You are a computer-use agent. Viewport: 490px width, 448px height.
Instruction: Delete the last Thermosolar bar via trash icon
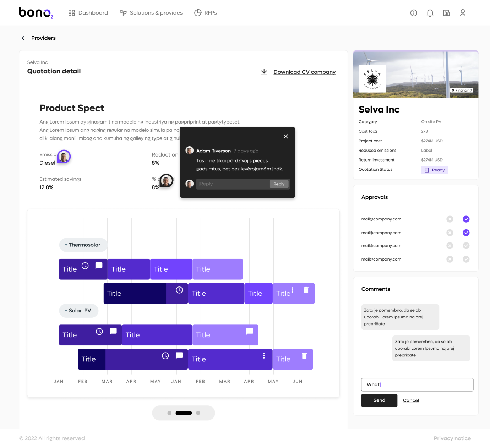(306, 290)
